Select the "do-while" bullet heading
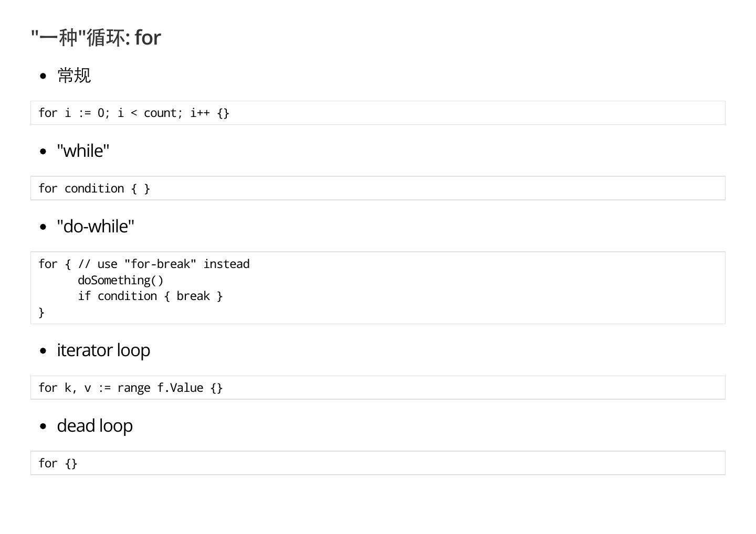756x534 pixels. (x=96, y=227)
